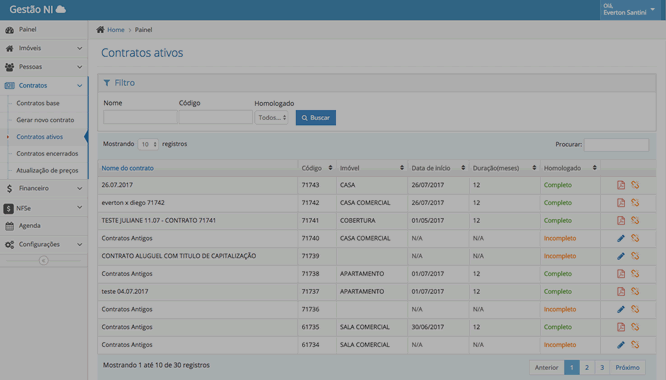Image resolution: width=666 pixels, height=380 pixels.
Task: Expand the Imóveis sidebar menu
Action: point(44,48)
